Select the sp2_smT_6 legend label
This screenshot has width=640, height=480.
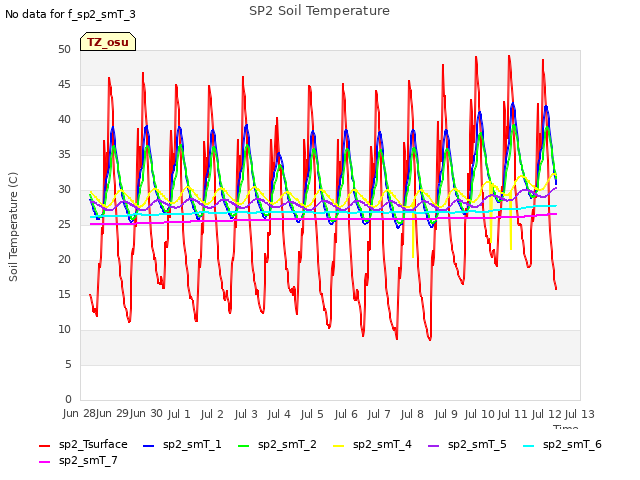tap(572, 444)
